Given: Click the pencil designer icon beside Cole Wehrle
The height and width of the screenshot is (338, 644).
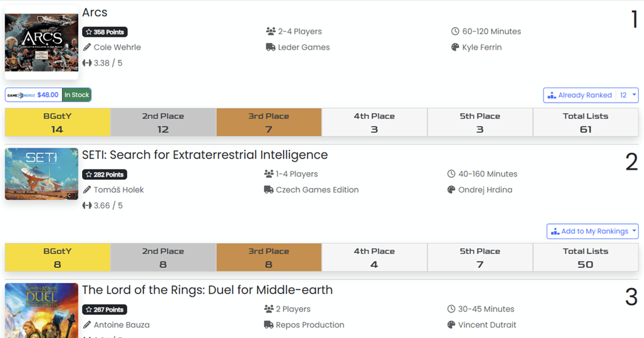Looking at the screenshot, I should click(x=87, y=47).
